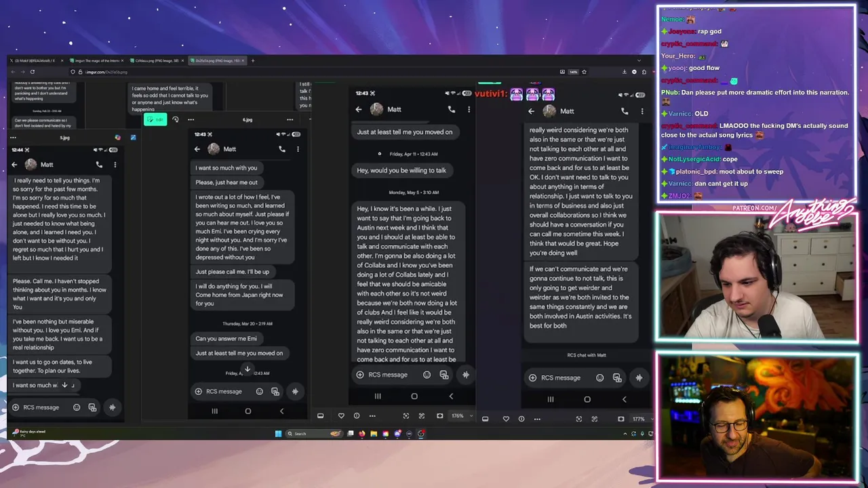The image size is (868, 488).
Task: Select the Dv2Fa5b.png browser tab
Action: pyautogui.click(x=217, y=60)
